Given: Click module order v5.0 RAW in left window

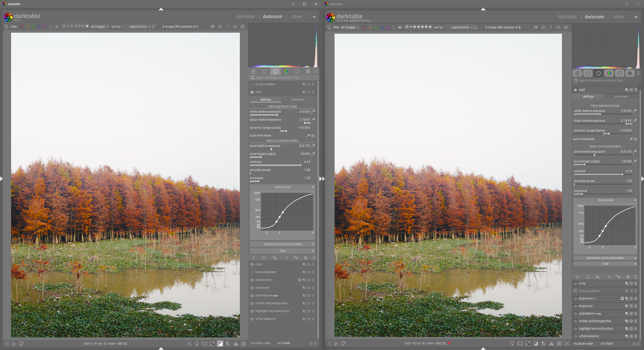Looking at the screenshot, I should point(283,343).
